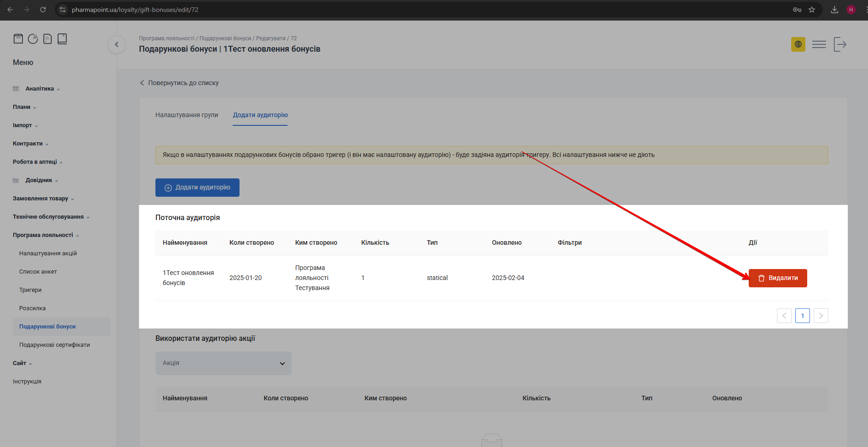The height and width of the screenshot is (447, 868).
Task: Expand the Імпорт menu section
Action: click(26, 125)
